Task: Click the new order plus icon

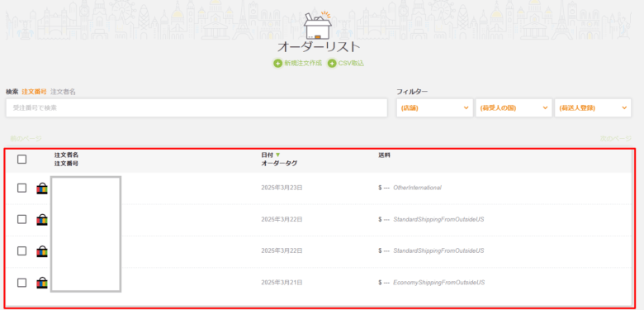Action: (x=278, y=64)
